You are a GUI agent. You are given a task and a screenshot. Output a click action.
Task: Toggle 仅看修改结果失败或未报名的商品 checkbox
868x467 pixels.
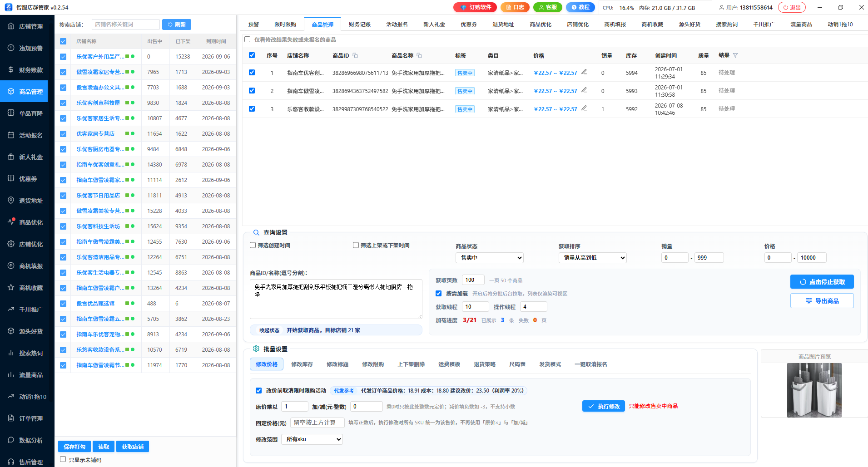[x=247, y=39]
